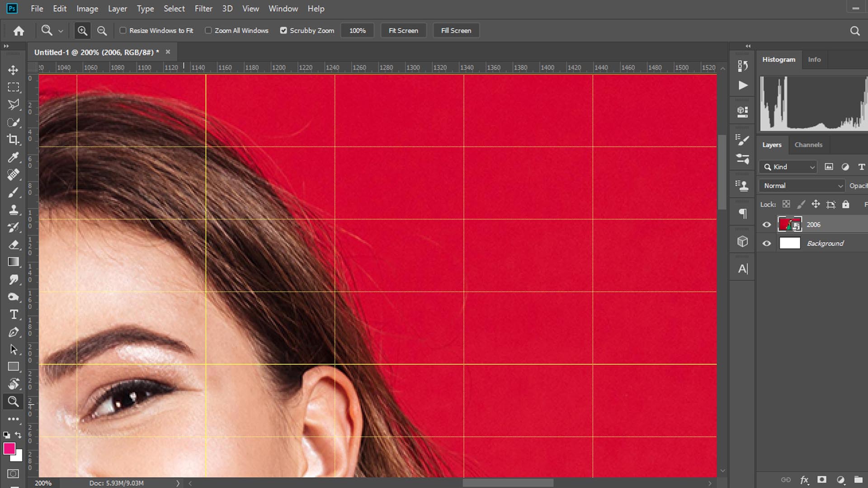The width and height of the screenshot is (868, 488).
Task: Pick the Eyedropper tool
Action: [x=13, y=157]
